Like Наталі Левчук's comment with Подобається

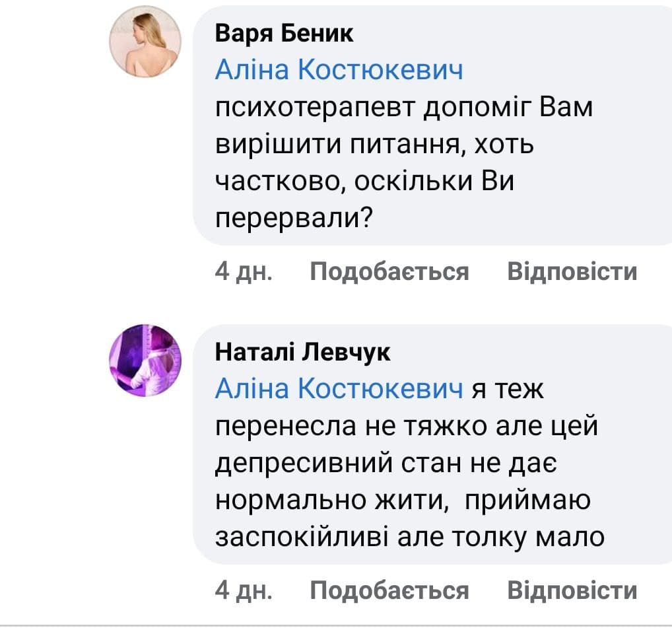click(389, 590)
